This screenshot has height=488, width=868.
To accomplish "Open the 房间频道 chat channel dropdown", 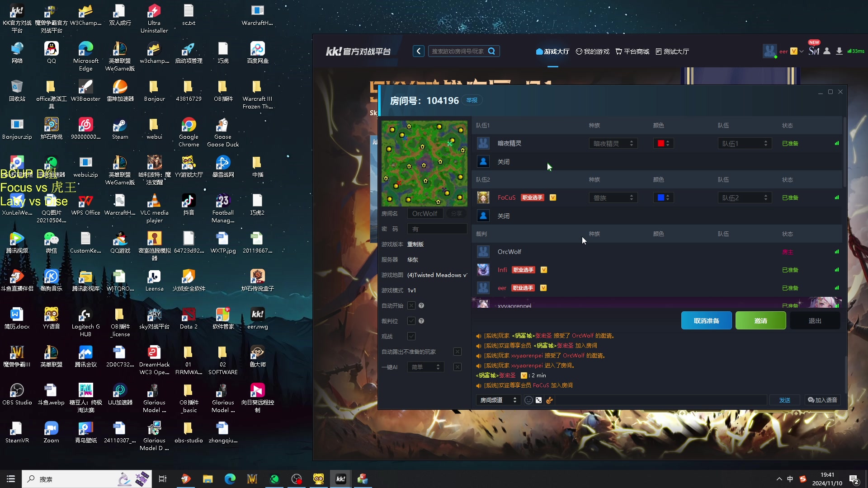I will coord(498,400).
